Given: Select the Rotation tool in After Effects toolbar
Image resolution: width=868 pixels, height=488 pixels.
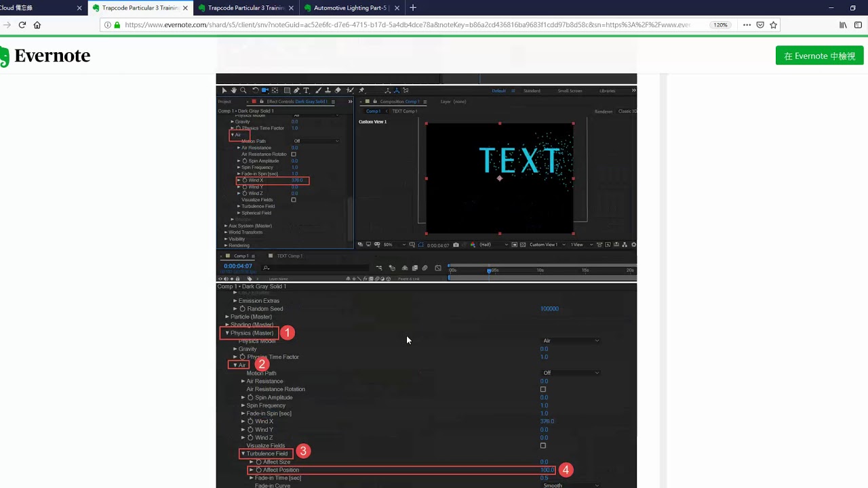Looking at the screenshot, I should tap(255, 90).
